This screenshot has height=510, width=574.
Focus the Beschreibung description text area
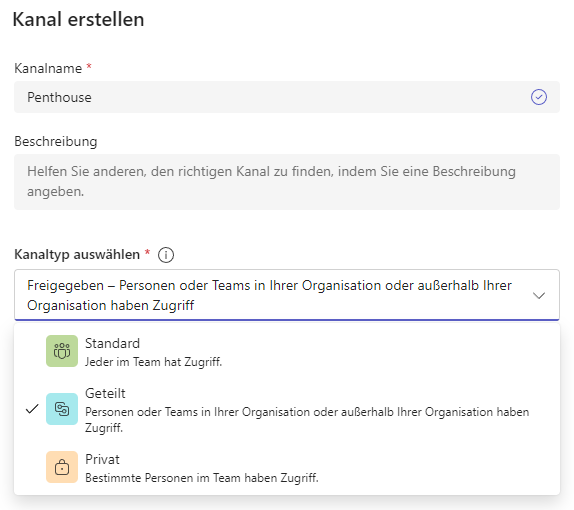tap(287, 182)
